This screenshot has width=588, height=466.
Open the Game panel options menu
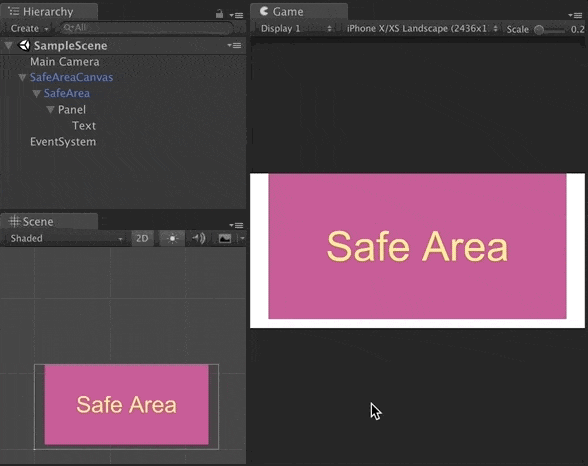coord(575,15)
